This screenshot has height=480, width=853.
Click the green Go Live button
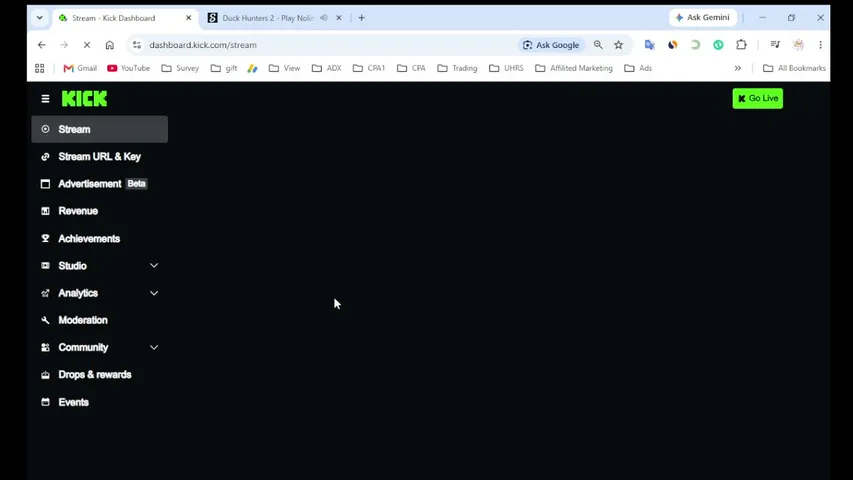pyautogui.click(x=757, y=99)
